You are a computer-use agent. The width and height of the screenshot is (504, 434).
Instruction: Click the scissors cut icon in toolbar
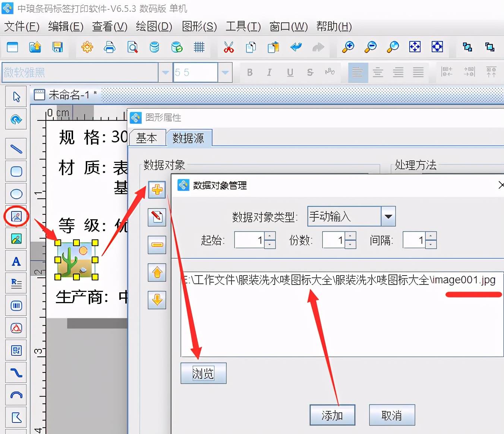pyautogui.click(x=229, y=47)
